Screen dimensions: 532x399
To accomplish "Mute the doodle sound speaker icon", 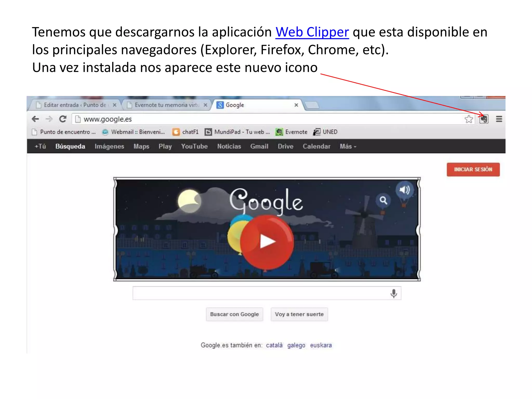I will [404, 190].
